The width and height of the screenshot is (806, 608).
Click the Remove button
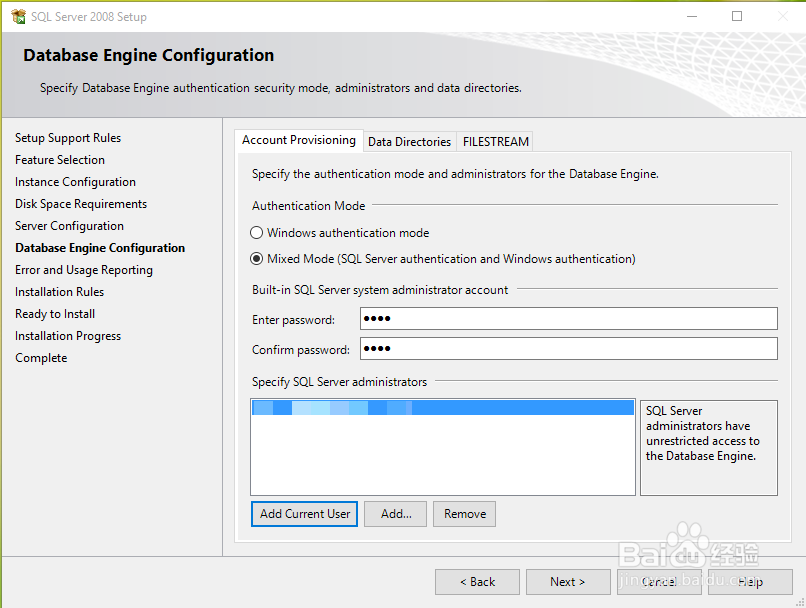point(464,514)
